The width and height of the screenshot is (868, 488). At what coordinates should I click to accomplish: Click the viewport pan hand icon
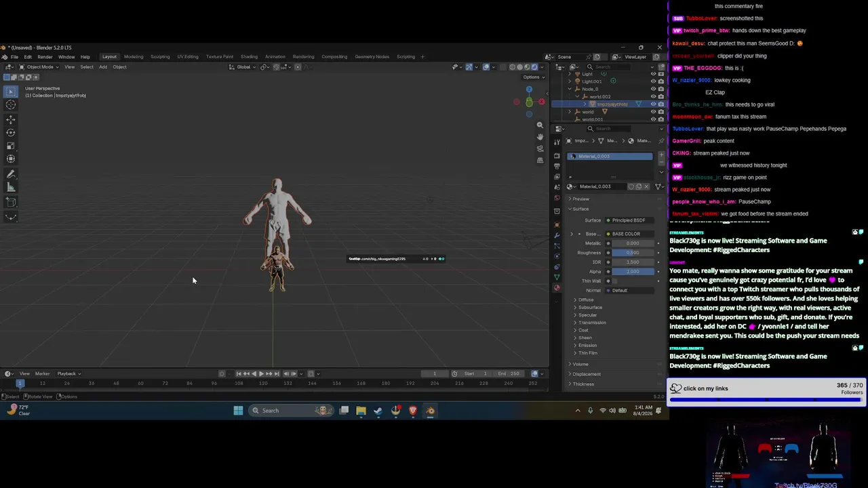point(540,137)
